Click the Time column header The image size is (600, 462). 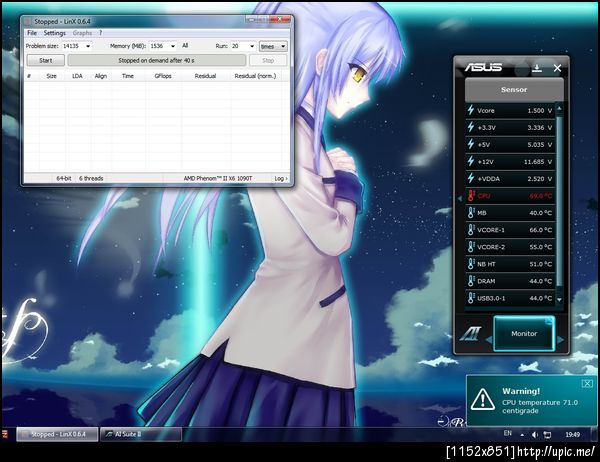[x=128, y=76]
